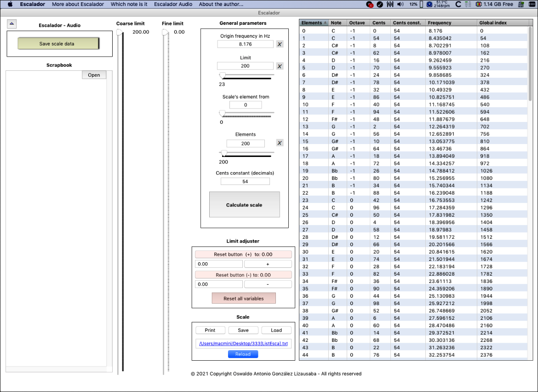Screen dimensions: 538x392
Task: Click the X icon beside Limit field
Action: point(280,66)
